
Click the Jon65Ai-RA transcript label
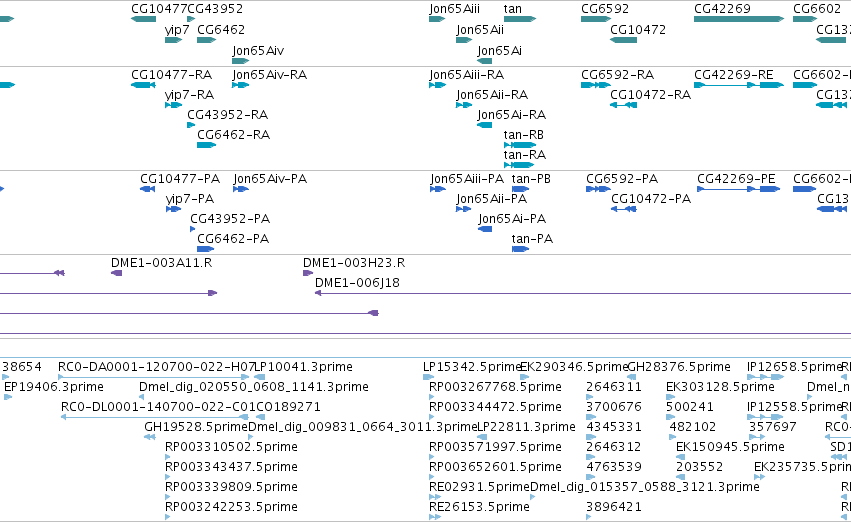pyautogui.click(x=512, y=114)
